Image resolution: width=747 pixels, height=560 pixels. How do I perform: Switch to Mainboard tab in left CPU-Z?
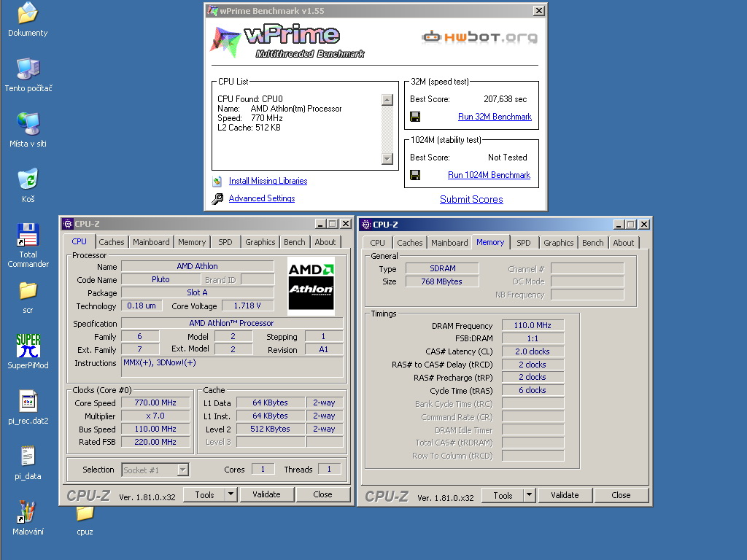pos(151,242)
